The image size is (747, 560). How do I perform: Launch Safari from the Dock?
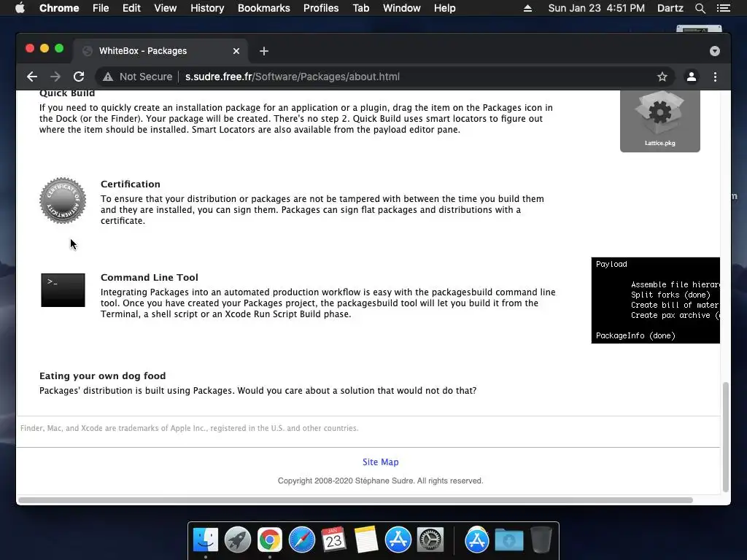click(301, 540)
